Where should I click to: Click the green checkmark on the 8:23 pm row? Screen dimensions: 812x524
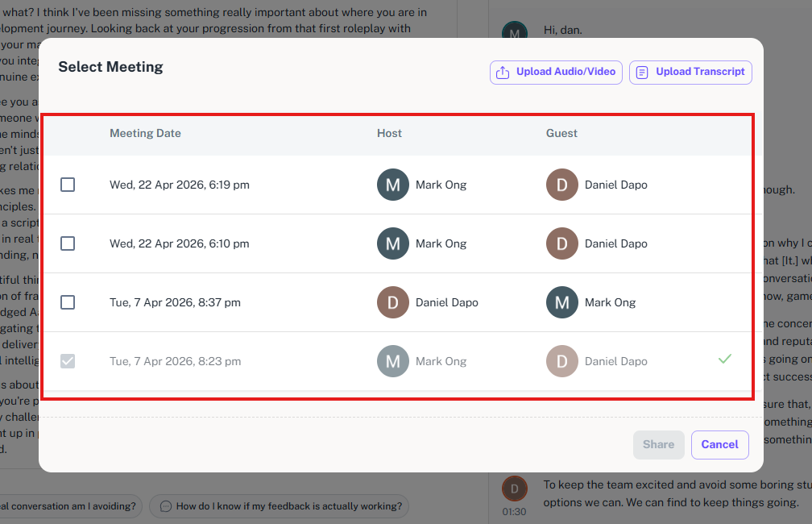coord(725,359)
